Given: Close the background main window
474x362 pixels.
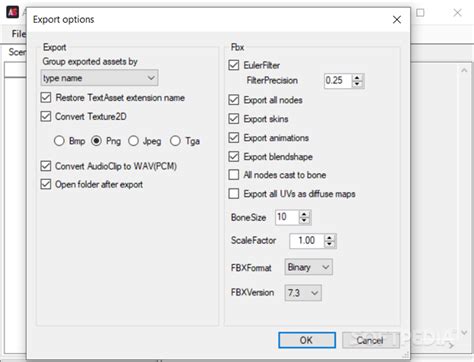Looking at the screenshot, I should (x=457, y=13).
